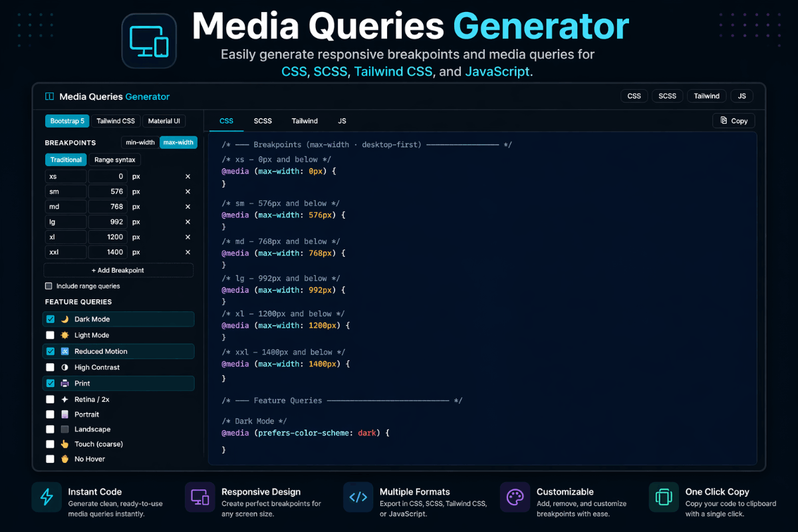Click the palette Customizable icon
The height and width of the screenshot is (532, 798).
click(x=515, y=497)
